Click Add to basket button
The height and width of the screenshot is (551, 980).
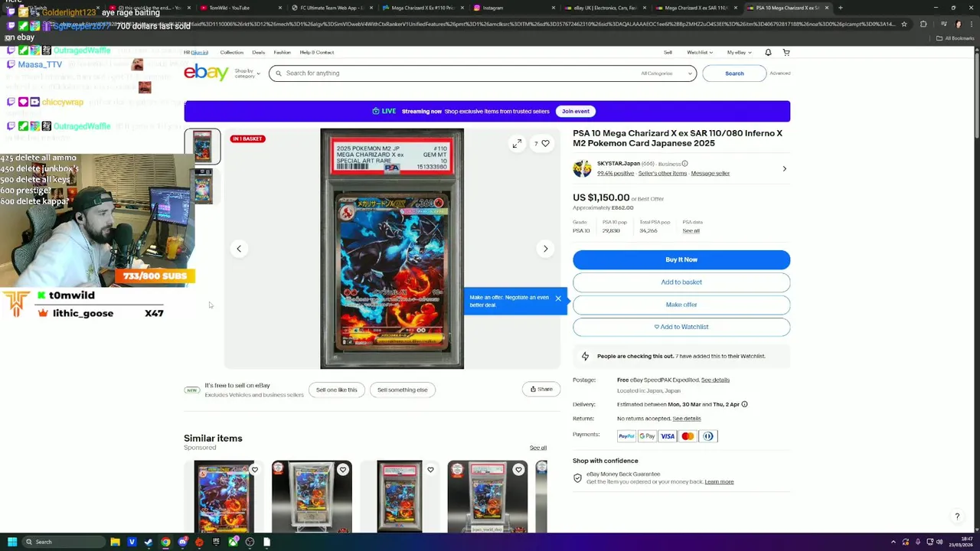(681, 282)
